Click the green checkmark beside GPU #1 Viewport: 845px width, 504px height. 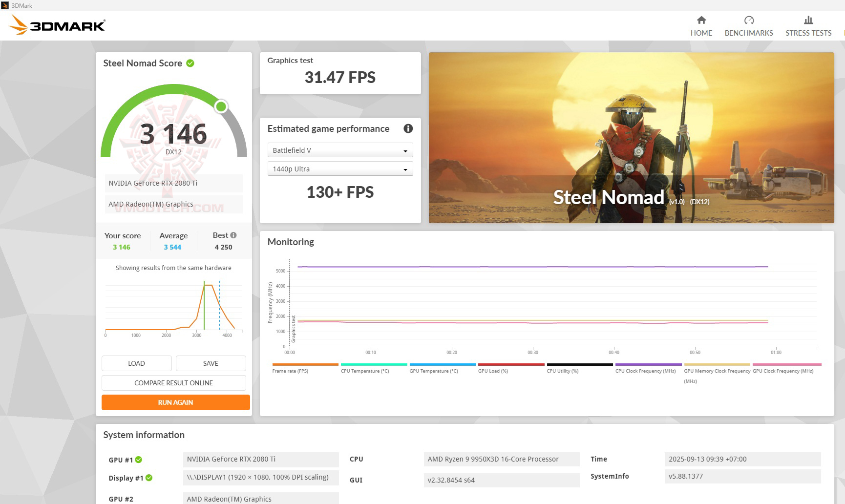click(139, 459)
